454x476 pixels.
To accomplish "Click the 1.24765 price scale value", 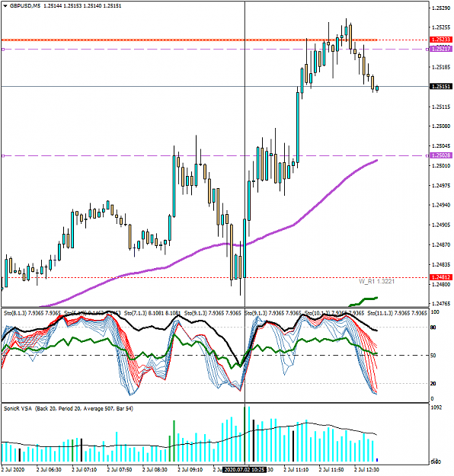I will (441, 304).
